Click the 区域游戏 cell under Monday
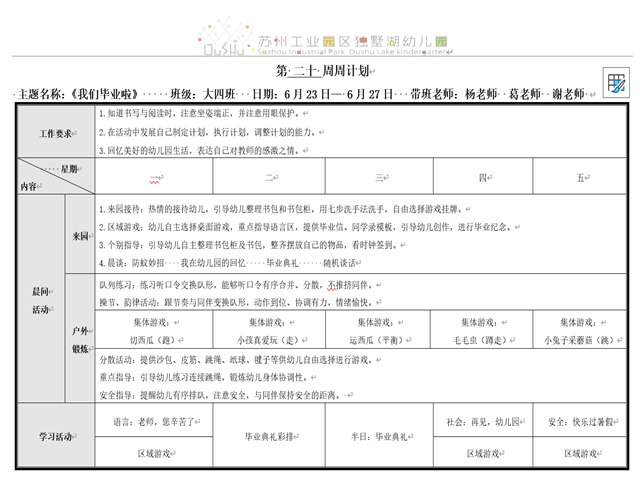The height and width of the screenshot is (480, 640). coord(154,452)
